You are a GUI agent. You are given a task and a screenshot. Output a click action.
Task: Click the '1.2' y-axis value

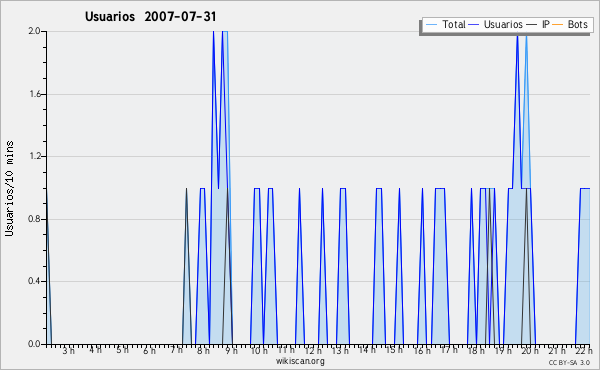pyautogui.click(x=35, y=156)
